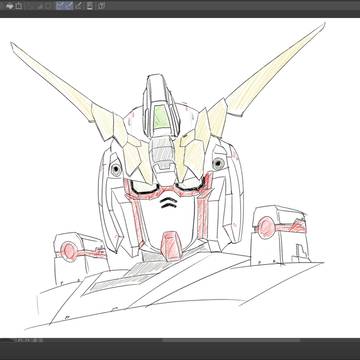Viewport: 360px width, 360px height.
Task: Click the green forehead panel on the robot drawing
Action: coord(161,117)
